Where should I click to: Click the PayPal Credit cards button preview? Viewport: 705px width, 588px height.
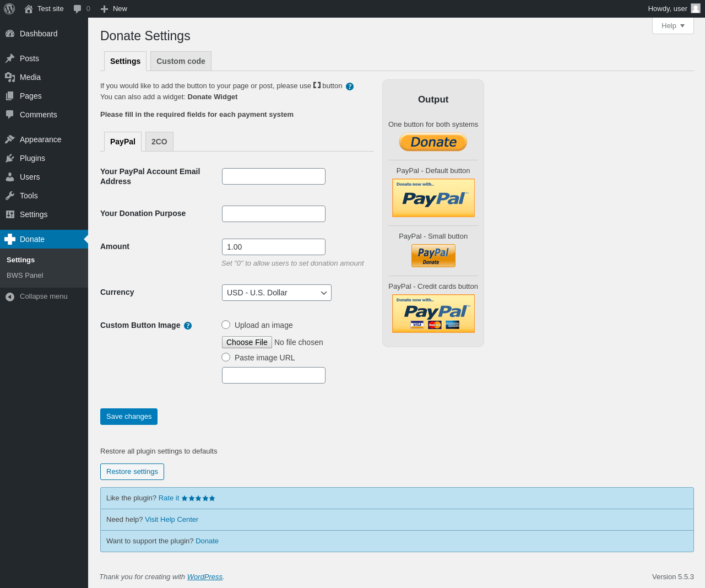433,314
